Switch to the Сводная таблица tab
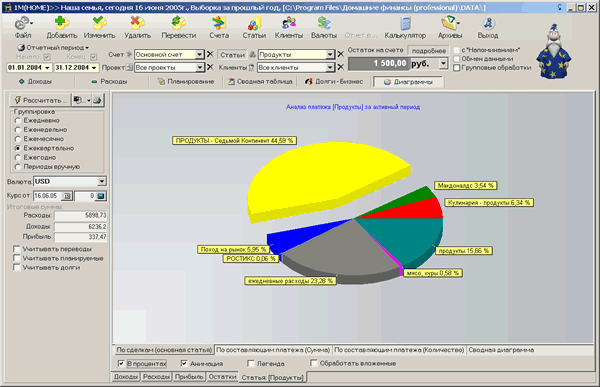 point(260,82)
